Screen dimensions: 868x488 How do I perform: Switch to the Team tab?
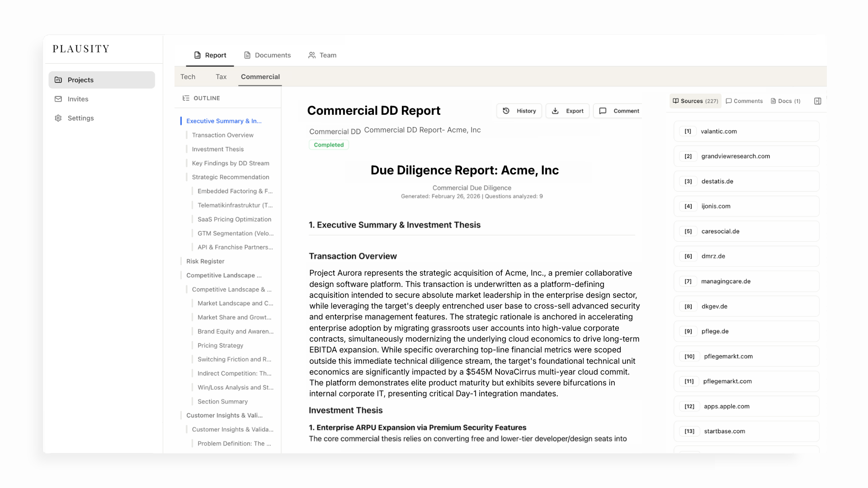point(322,55)
